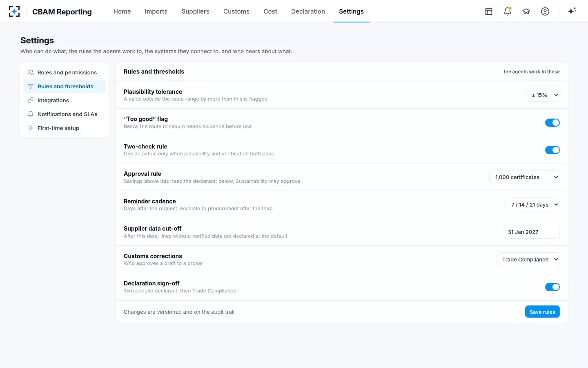The height and width of the screenshot is (368, 588).
Task: Expand the Approval rule certificates dropdown
Action: pos(524,177)
